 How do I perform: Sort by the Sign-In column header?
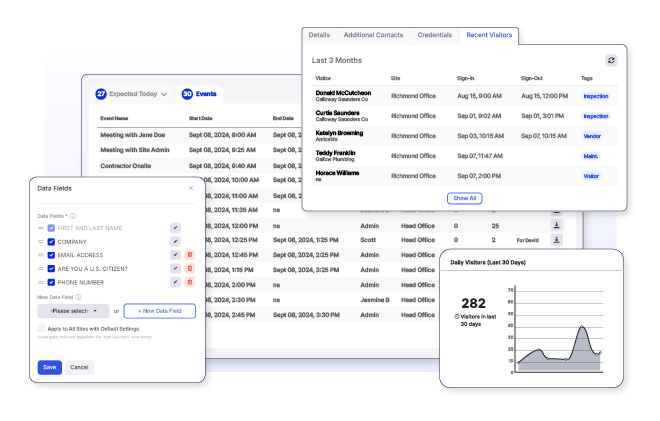coord(466,78)
